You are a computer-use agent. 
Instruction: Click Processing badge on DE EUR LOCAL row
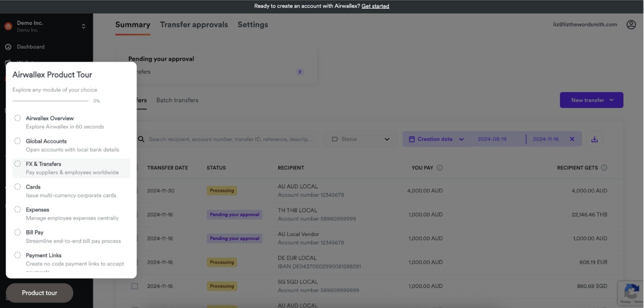point(222,262)
